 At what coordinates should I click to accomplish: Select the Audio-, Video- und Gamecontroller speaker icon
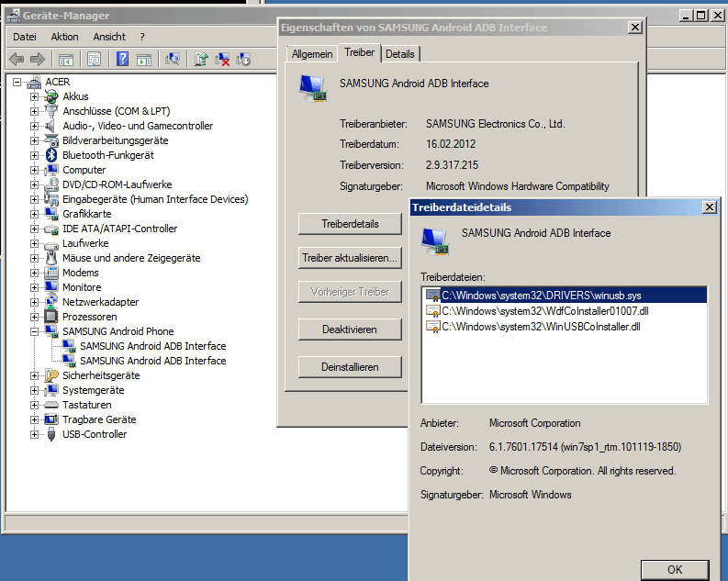coord(51,126)
